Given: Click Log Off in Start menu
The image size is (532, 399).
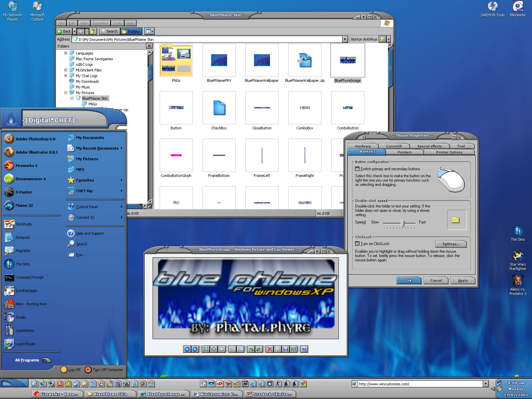Looking at the screenshot, I should point(70,370).
